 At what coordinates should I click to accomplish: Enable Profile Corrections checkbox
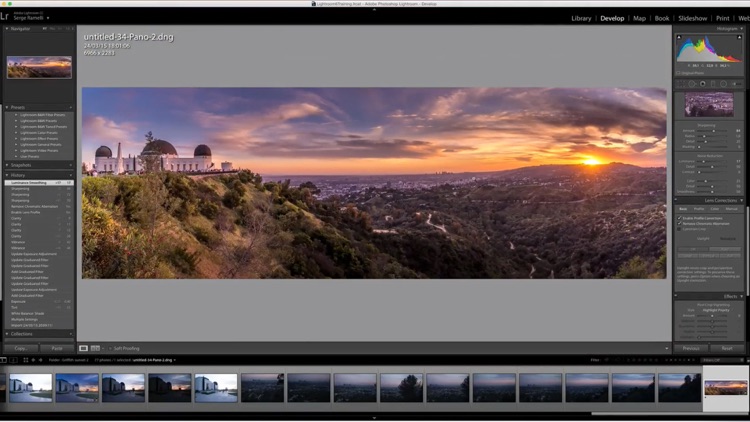680,217
